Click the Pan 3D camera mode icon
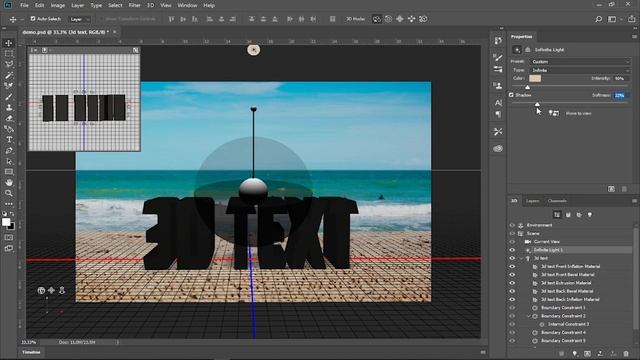 pos(400,19)
